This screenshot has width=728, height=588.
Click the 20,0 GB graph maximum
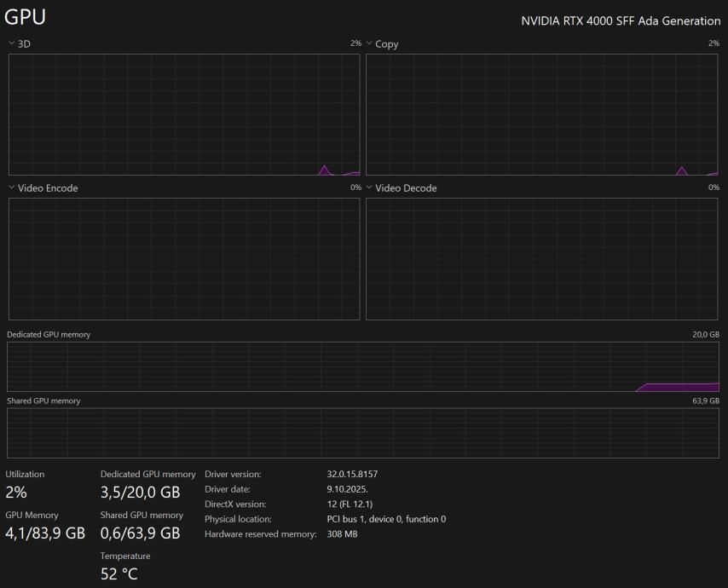point(706,335)
